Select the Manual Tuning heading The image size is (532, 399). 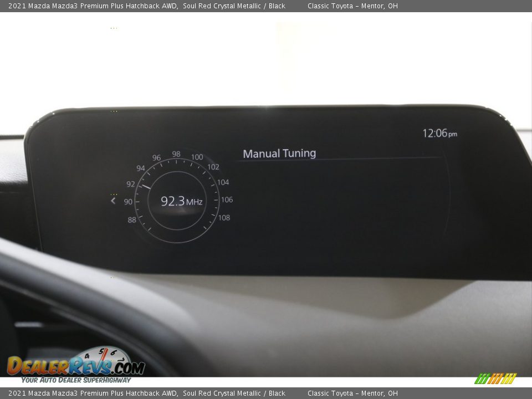279,154
